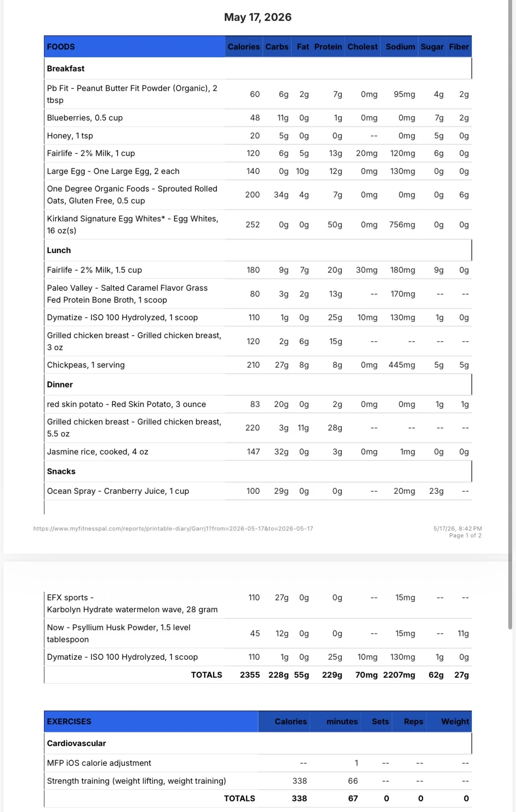The height and width of the screenshot is (812, 516).
Task: Click the Sodium column header
Action: (x=400, y=47)
